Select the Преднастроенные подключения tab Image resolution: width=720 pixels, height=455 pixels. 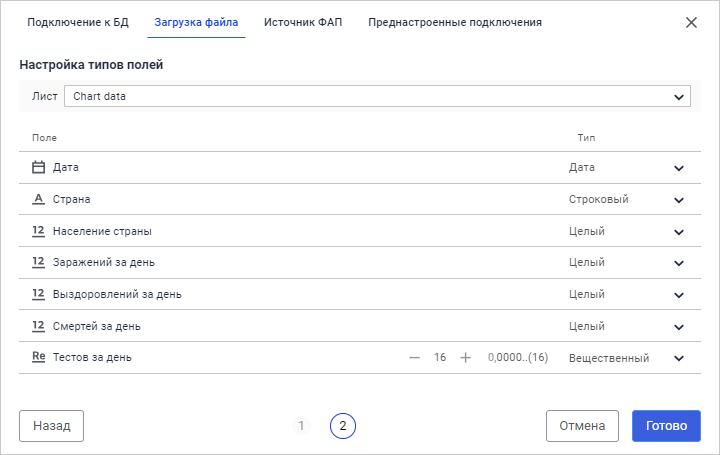pyautogui.click(x=455, y=22)
